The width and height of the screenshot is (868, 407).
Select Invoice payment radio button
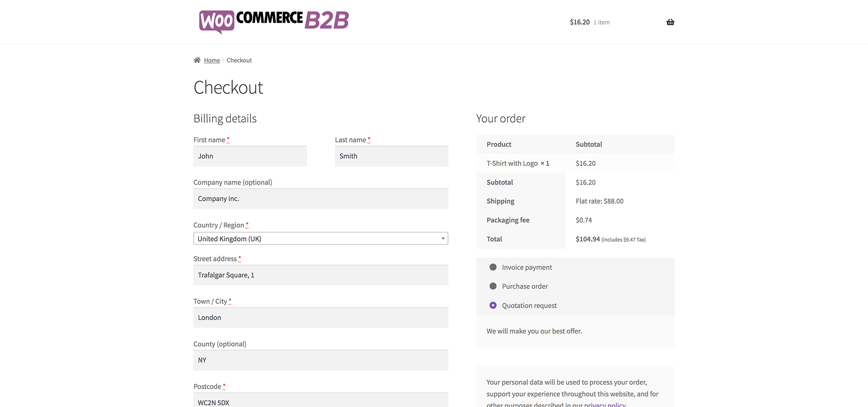493,267
